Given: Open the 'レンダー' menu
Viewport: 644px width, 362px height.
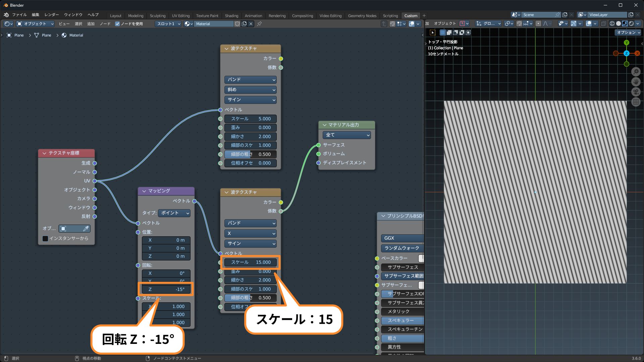Looking at the screenshot, I should (51, 15).
